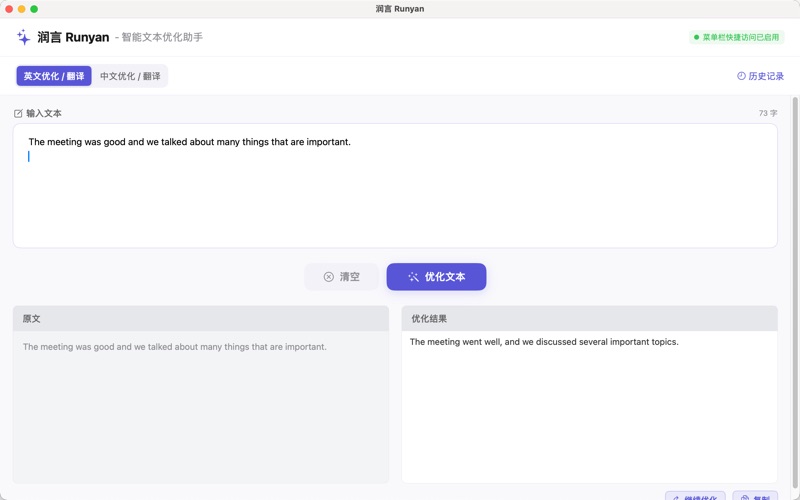Click the X circle icon in 清空
800x500 pixels.
(x=328, y=277)
